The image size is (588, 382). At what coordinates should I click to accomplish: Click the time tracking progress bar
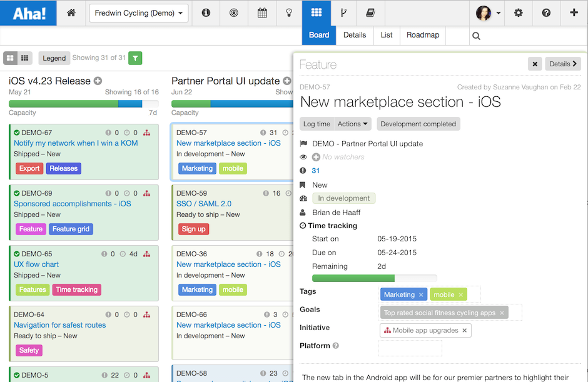[374, 278]
